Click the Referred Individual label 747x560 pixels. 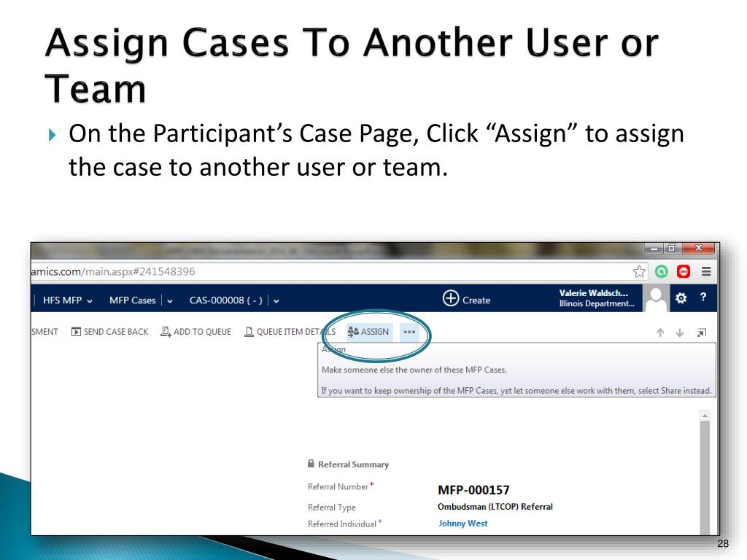[342, 524]
